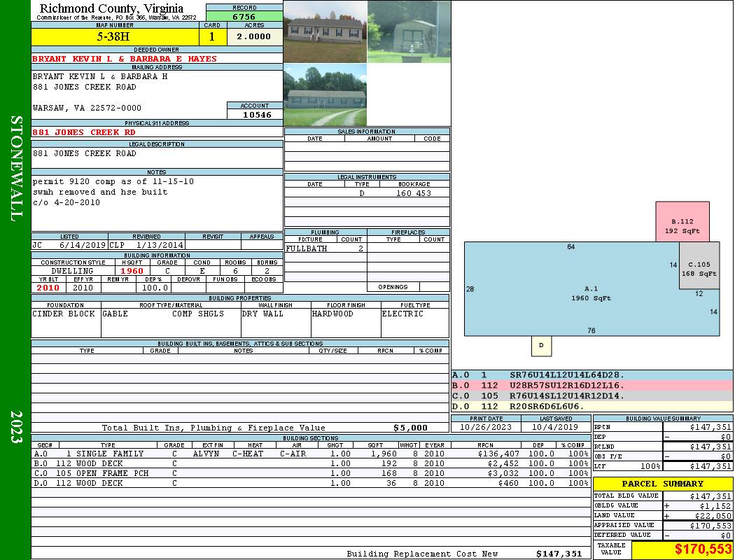Select the deeded owner name in red
Screen dimensions: 735x560
(125, 59)
